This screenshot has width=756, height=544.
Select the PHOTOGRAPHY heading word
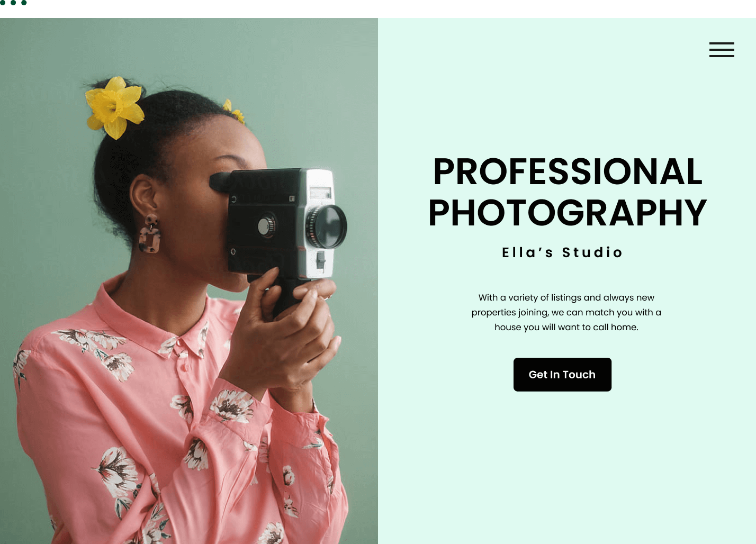pos(568,213)
